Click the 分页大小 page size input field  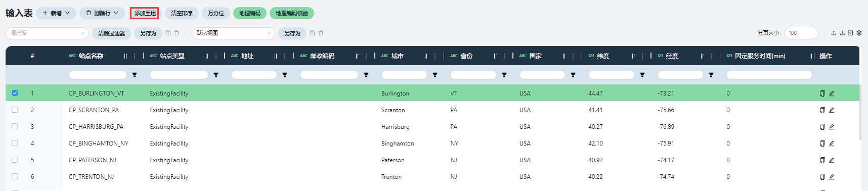(x=801, y=33)
